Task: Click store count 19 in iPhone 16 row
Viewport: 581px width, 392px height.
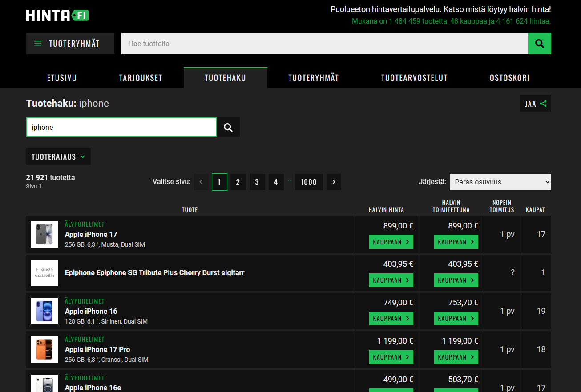Action: tap(541, 311)
